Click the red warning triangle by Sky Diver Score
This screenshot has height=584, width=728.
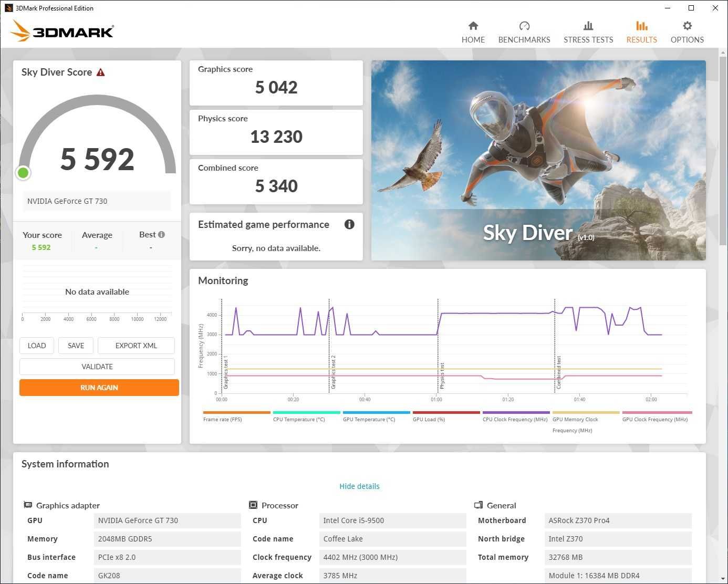100,72
